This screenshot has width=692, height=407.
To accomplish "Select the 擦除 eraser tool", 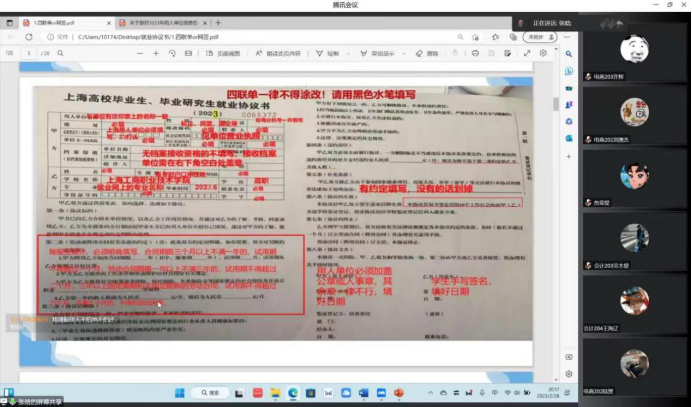I will tap(427, 53).
